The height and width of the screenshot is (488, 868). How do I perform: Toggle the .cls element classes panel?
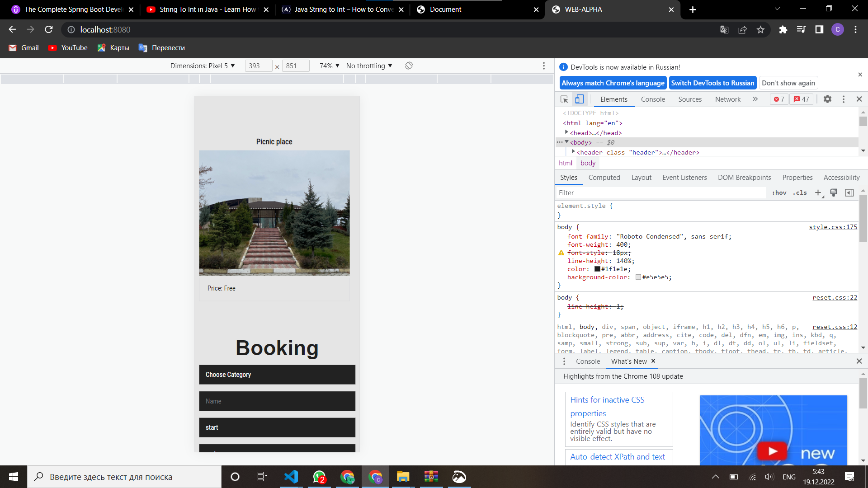coord(800,193)
